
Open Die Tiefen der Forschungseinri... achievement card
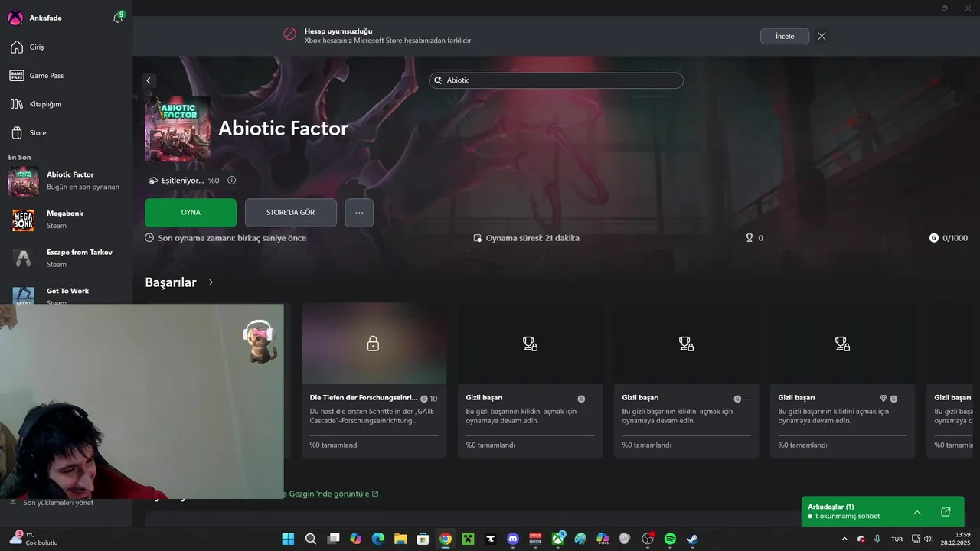(374, 380)
